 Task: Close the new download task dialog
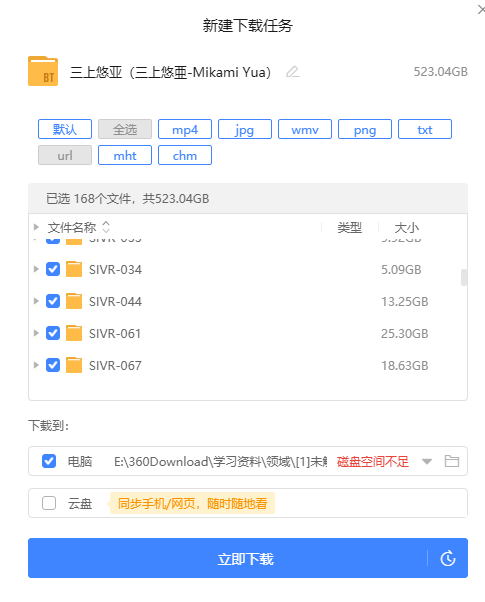point(481,10)
